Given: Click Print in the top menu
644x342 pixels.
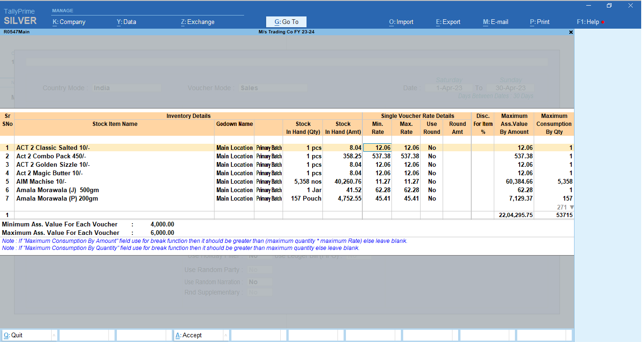Looking at the screenshot, I should click(x=539, y=22).
